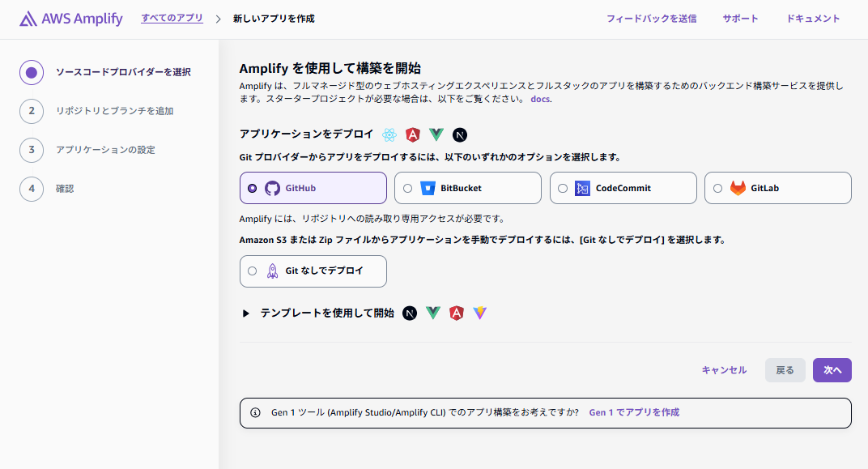The image size is (868, 469).
Task: Go to step 2 リポジトリとブランチを追加
Action: tap(97, 111)
